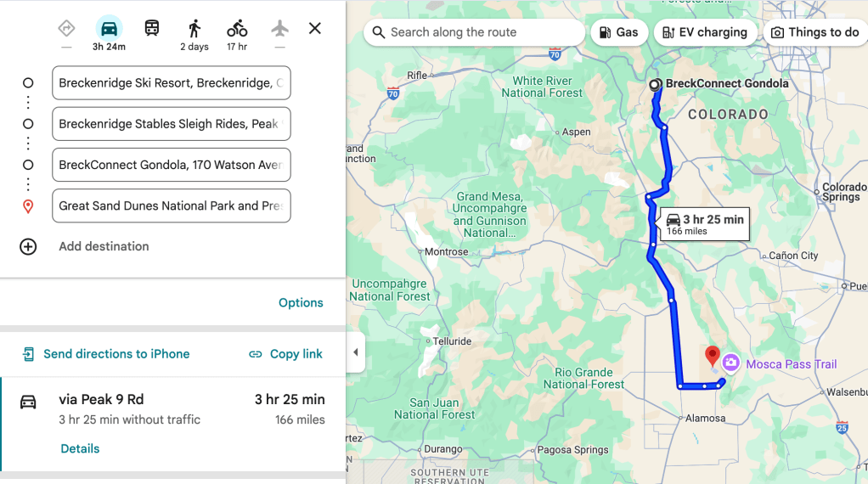
Task: Select flights travel mode icon
Action: click(279, 28)
